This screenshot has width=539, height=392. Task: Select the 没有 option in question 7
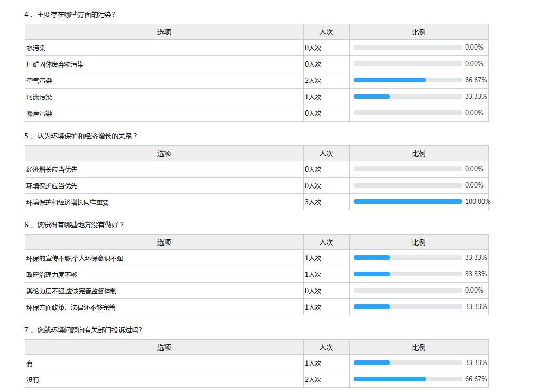click(33, 380)
